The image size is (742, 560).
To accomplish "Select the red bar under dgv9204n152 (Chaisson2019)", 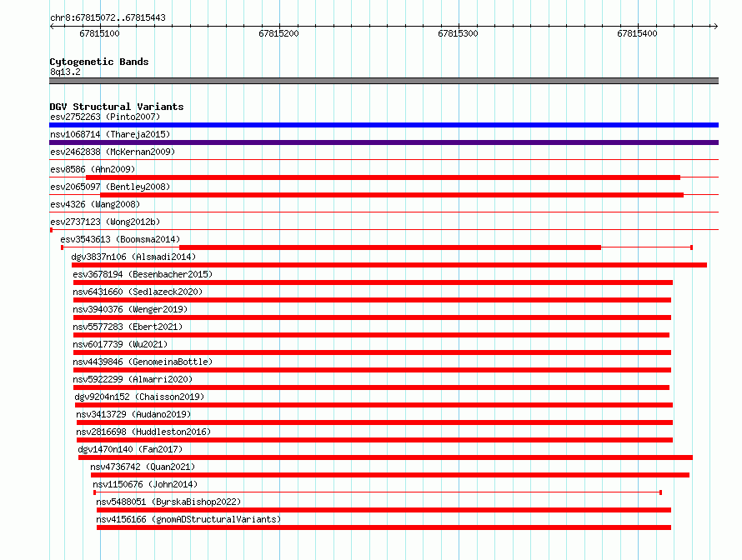I will (x=374, y=405).
